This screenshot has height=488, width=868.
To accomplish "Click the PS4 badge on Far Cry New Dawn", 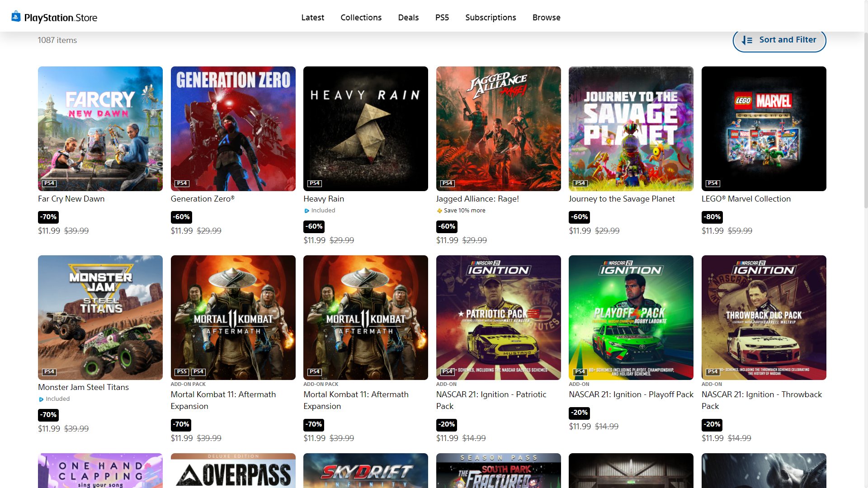I will pos(49,183).
